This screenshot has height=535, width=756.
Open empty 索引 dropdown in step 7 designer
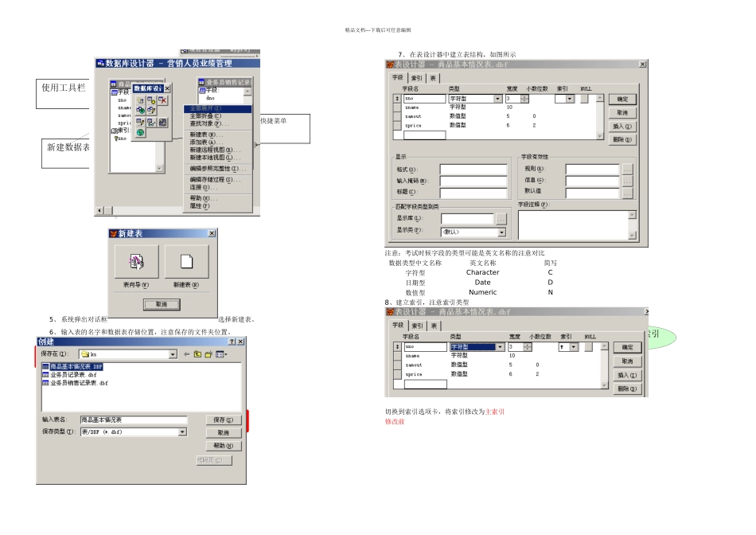[x=570, y=99]
